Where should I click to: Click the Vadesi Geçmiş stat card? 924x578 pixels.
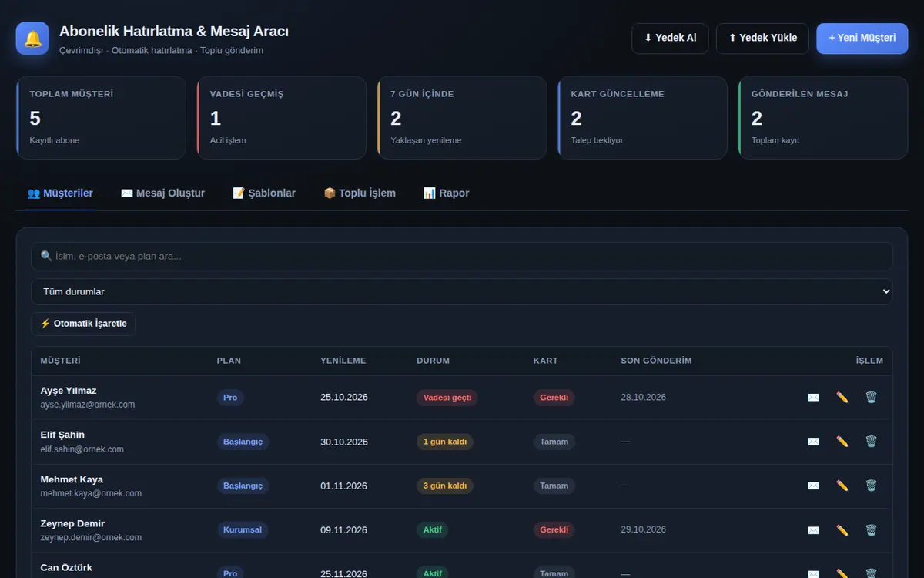point(281,118)
